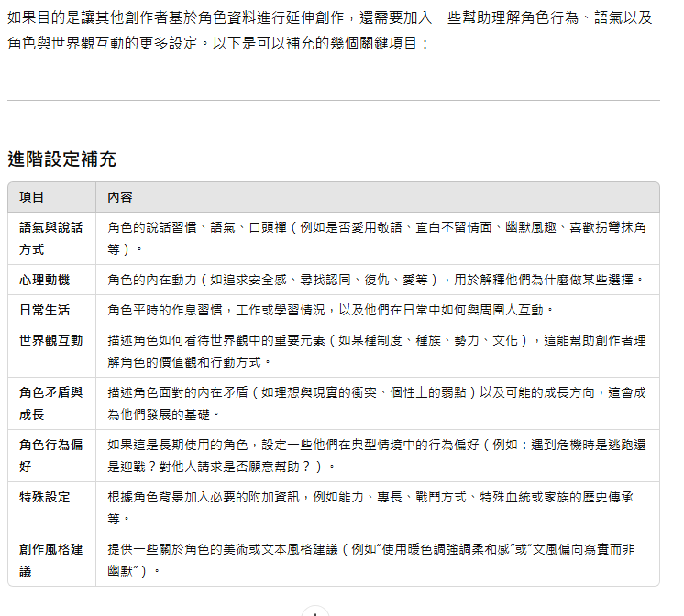The width and height of the screenshot is (684, 616).
Task: Click the heading 進階設定補充
Action: [61, 159]
